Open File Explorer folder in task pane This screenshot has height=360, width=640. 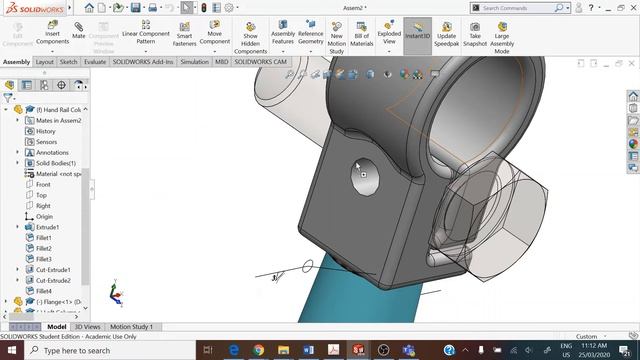pos(633,120)
